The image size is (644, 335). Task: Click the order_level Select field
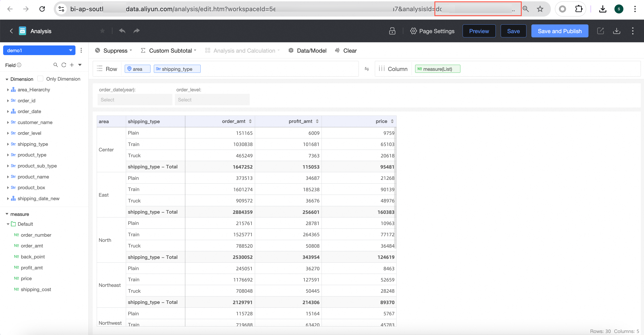(x=212, y=100)
